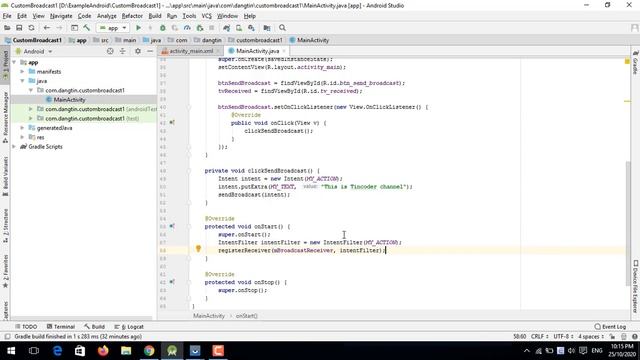The width and height of the screenshot is (640, 360).
Task: Expand the res folder
Action: click(22, 137)
